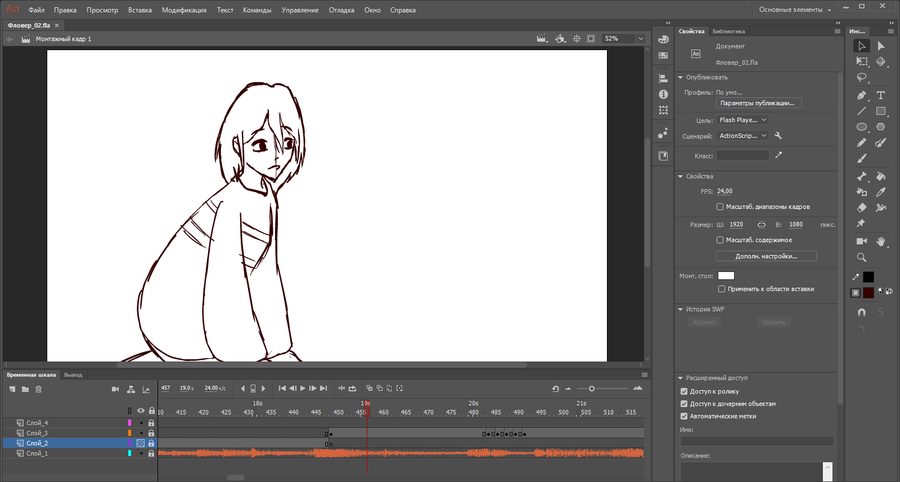Go to the first frame
This screenshot has height=482, width=900.
[282, 388]
